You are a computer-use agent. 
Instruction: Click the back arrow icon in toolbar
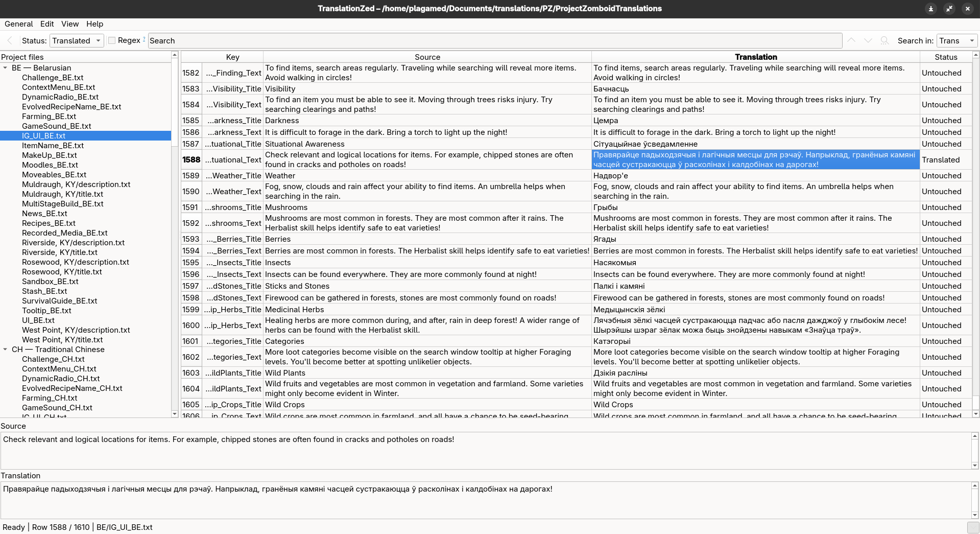(x=10, y=40)
